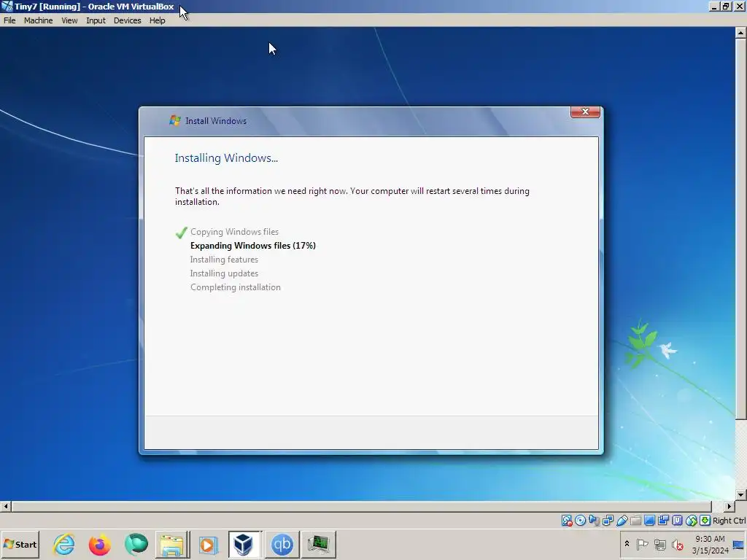This screenshot has width=747, height=560.
Task: Show hidden tray icons arrow
Action: (x=627, y=543)
